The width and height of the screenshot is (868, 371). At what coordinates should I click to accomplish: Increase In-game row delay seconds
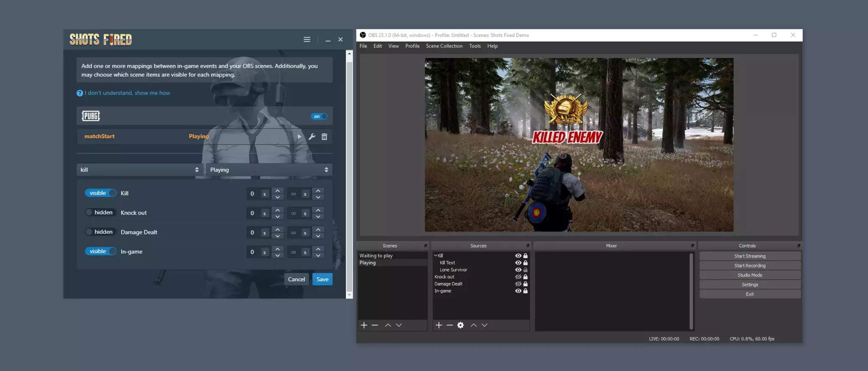click(x=278, y=249)
